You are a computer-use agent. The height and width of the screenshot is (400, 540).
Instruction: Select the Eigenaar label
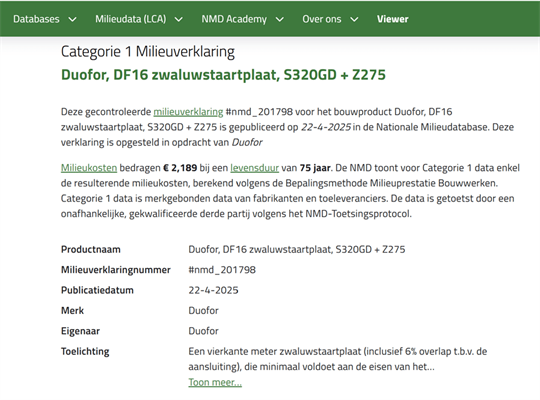coord(80,331)
